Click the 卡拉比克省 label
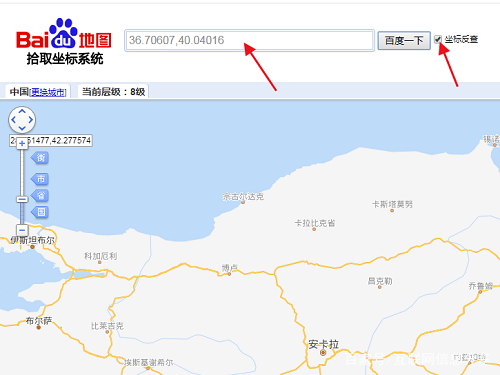The height and width of the screenshot is (375, 500). pos(314,223)
